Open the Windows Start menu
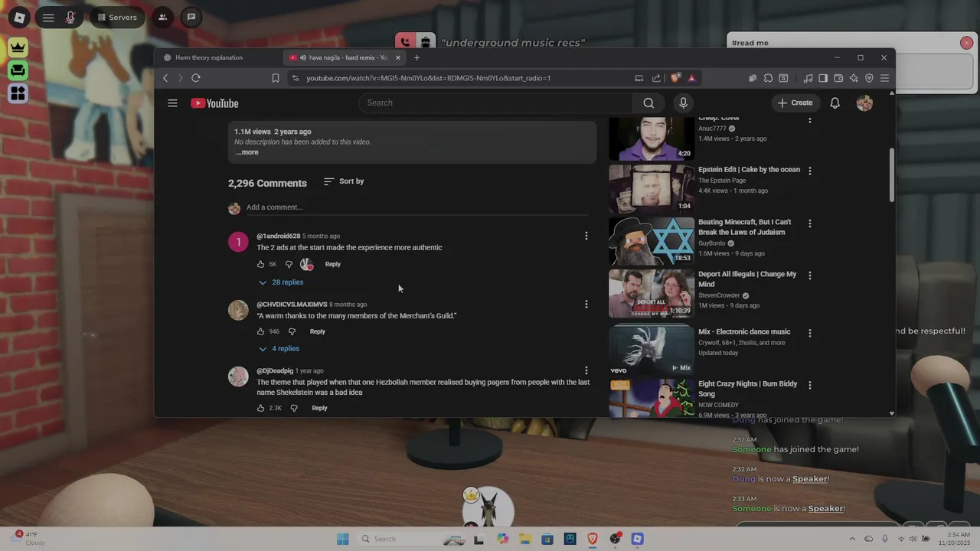980x551 pixels. pyautogui.click(x=343, y=539)
